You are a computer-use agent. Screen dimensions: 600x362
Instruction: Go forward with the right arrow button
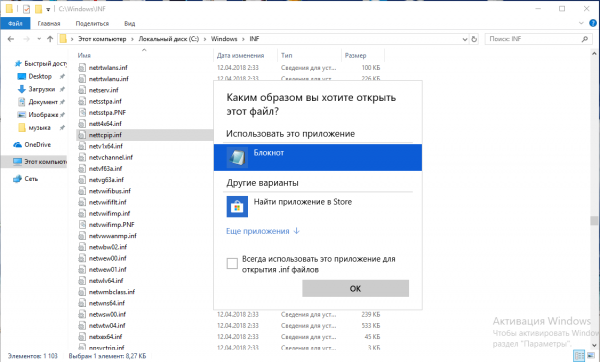point(26,39)
